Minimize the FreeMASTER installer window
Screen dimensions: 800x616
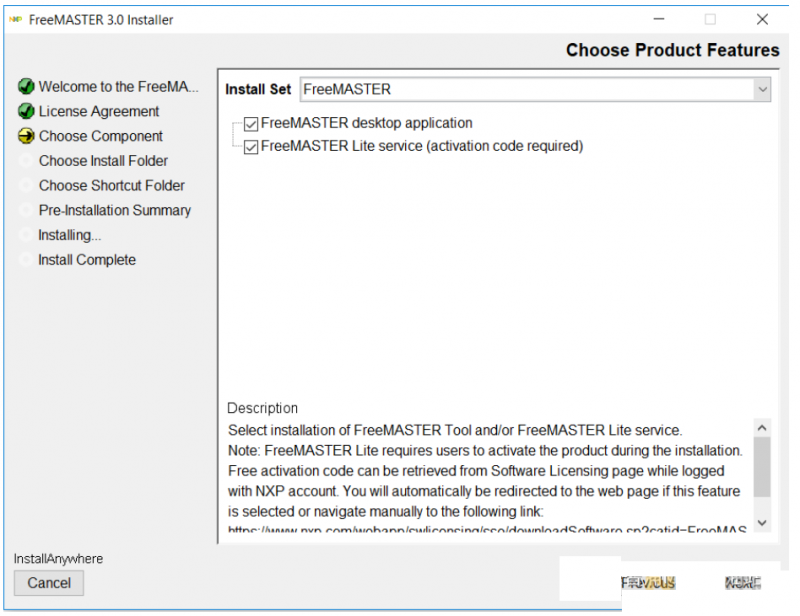[x=659, y=19]
